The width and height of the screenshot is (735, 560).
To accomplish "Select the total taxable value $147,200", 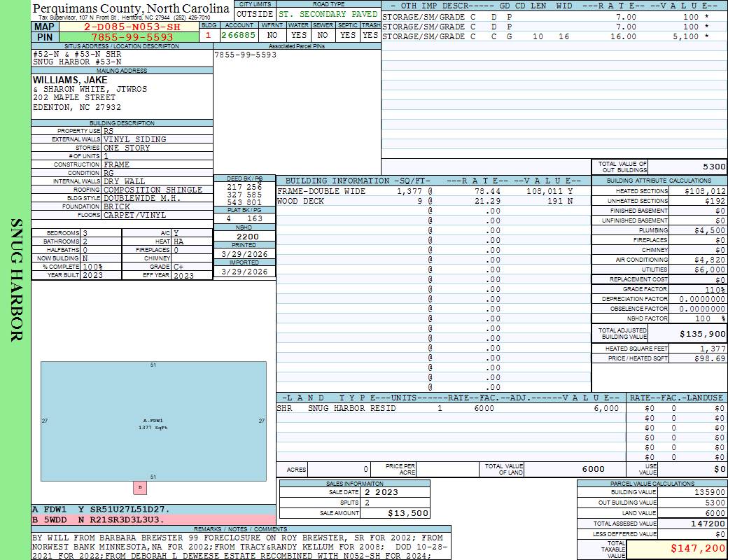I will tap(677, 549).
